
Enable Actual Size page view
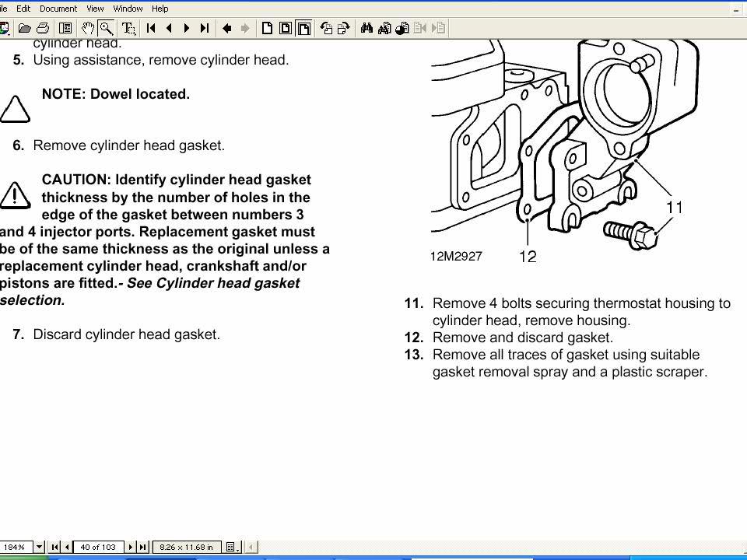click(x=267, y=29)
